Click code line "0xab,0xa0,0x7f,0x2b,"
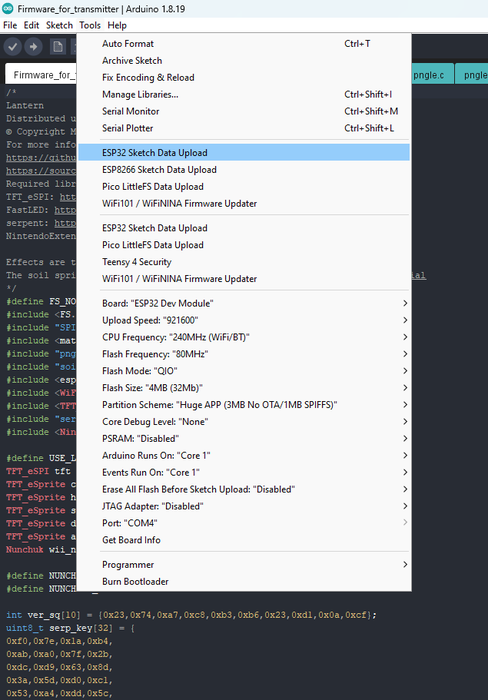The image size is (488, 700). coord(59,654)
